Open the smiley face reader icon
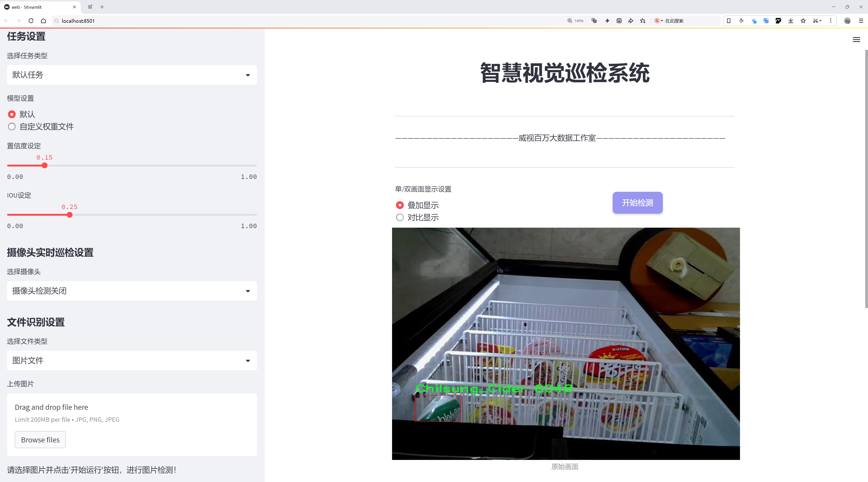 pos(619,20)
